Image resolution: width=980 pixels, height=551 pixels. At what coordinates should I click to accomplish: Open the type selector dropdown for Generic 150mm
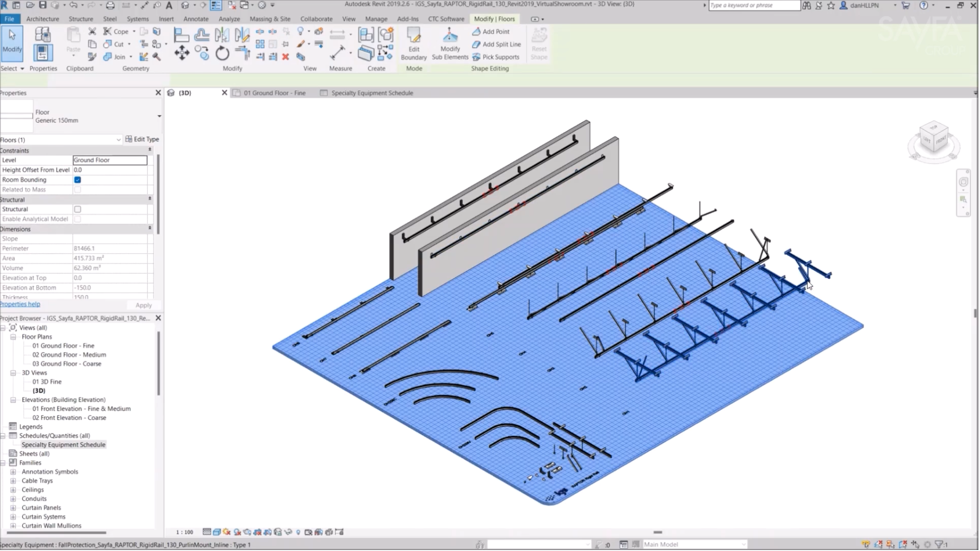point(159,116)
